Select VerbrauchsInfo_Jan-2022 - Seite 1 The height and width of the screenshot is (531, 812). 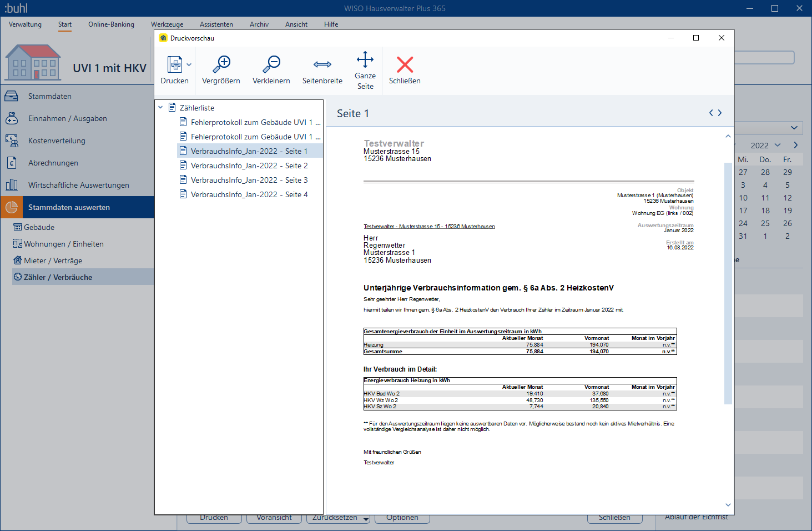pyautogui.click(x=250, y=151)
